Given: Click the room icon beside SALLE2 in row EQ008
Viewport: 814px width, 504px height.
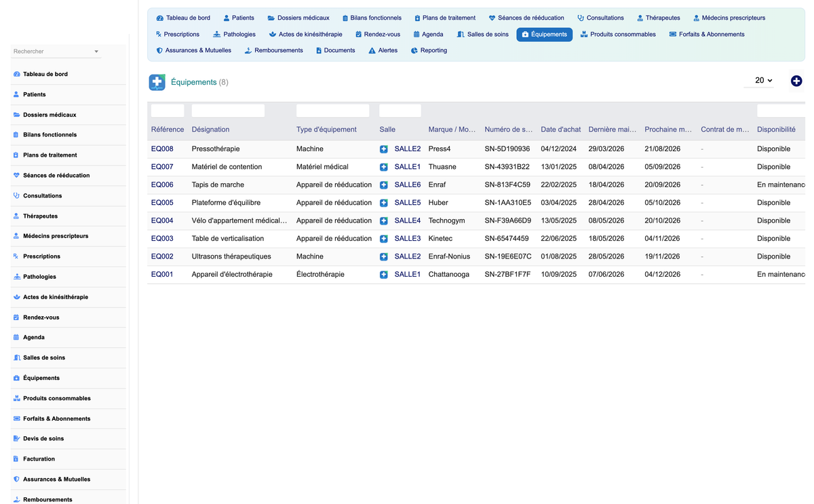Looking at the screenshot, I should coord(384,149).
